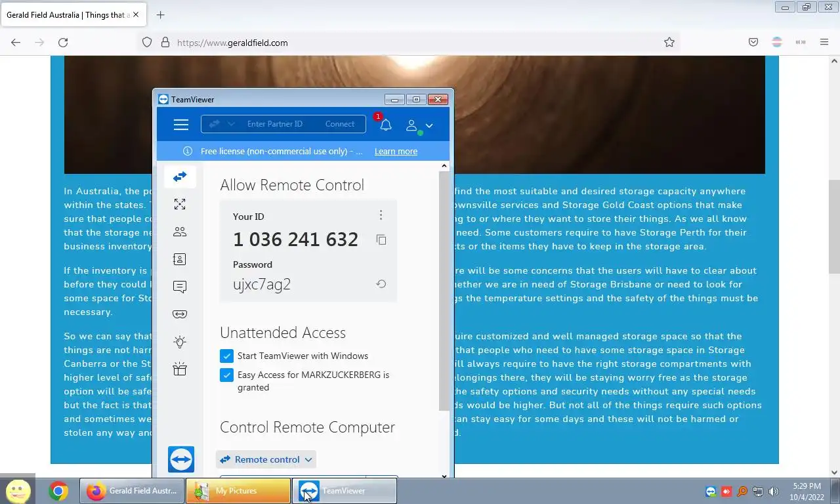
Task: Bookmark this page with the star icon
Action: pyautogui.click(x=669, y=42)
